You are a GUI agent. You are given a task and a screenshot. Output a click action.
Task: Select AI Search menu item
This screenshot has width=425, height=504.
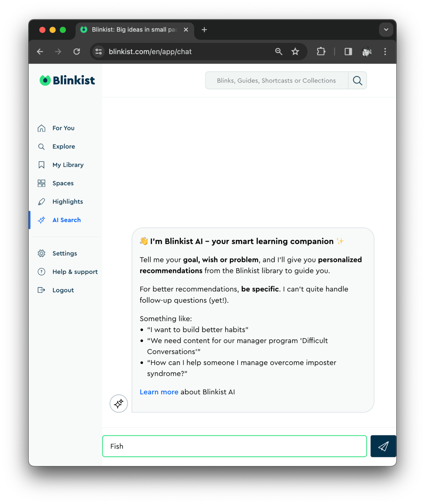click(67, 220)
